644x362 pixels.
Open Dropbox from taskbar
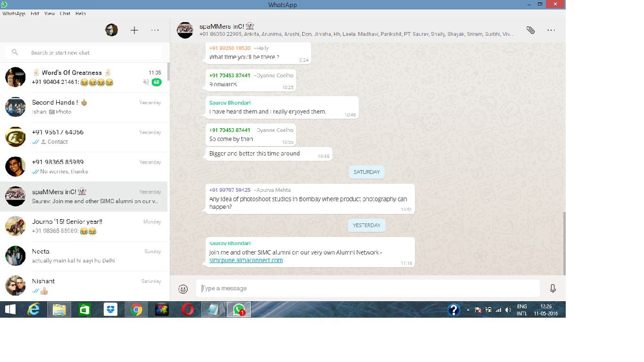110,310
